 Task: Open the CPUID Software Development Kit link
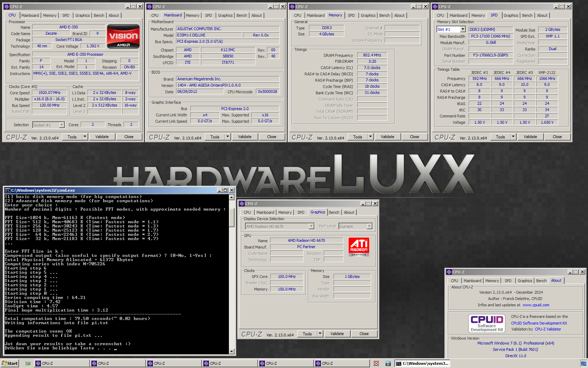click(539, 323)
